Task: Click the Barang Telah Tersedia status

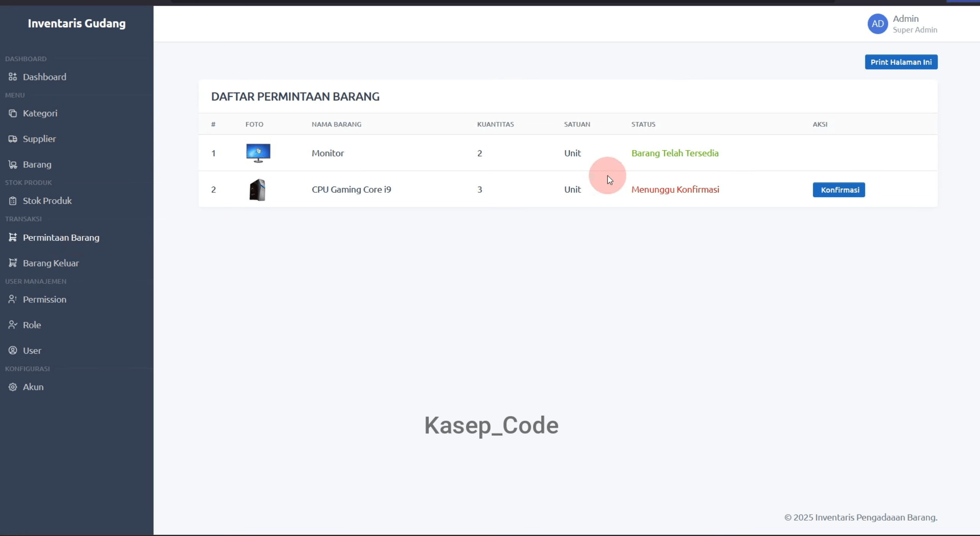Action: coord(675,153)
